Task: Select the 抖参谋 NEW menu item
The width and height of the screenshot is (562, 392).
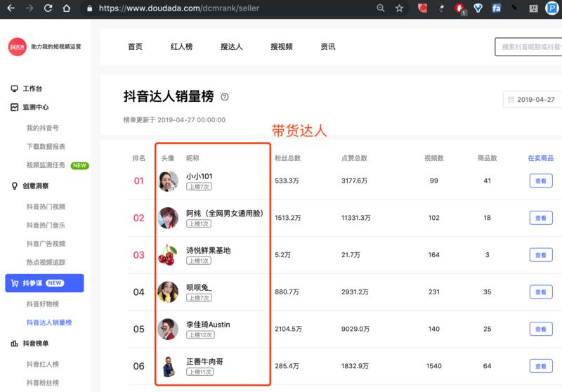Action: [x=44, y=283]
